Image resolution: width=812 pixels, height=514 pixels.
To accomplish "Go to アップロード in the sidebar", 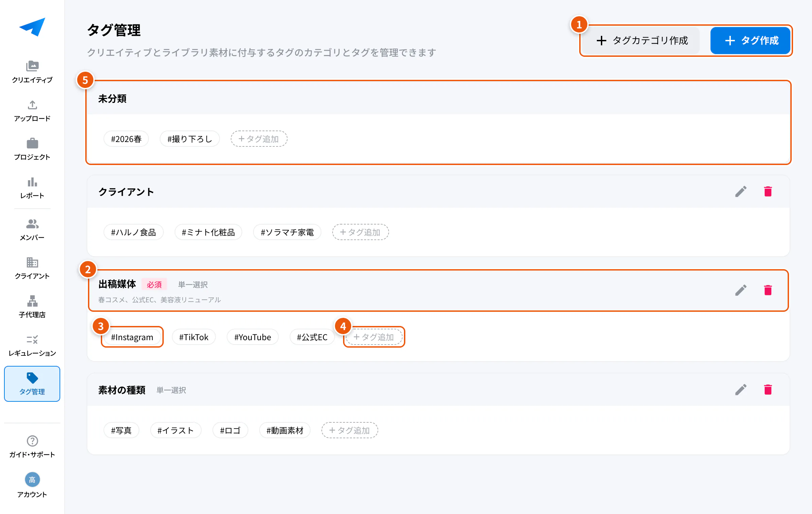I will pos(32,111).
